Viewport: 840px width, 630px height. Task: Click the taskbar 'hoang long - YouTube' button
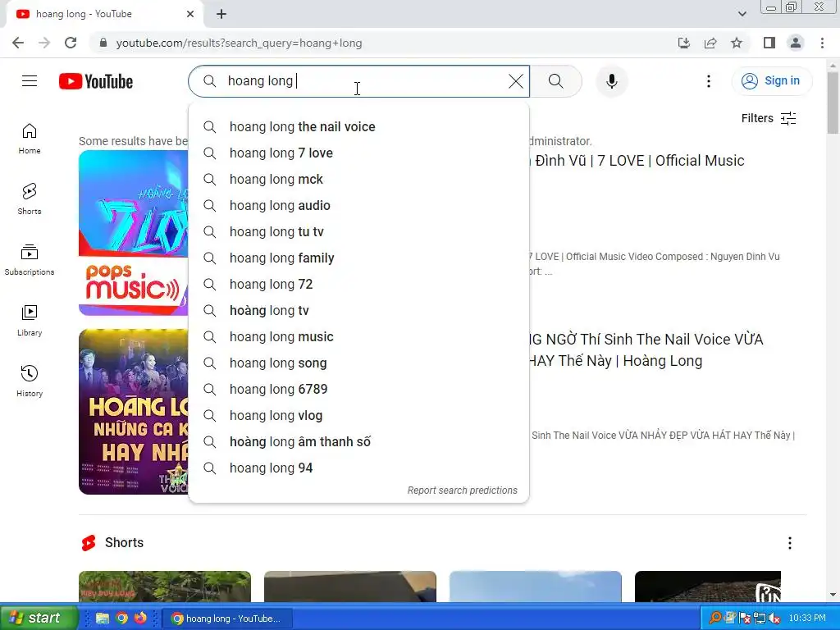(228, 619)
